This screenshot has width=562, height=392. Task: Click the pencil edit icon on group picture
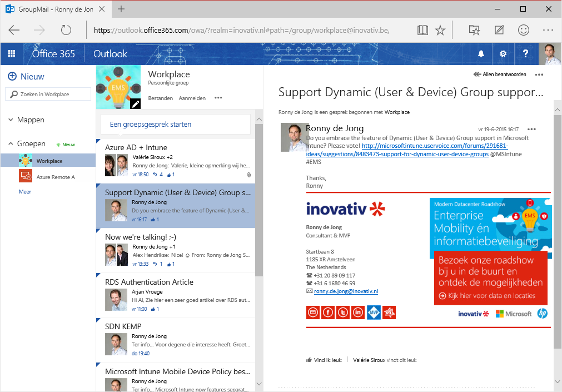coord(135,104)
